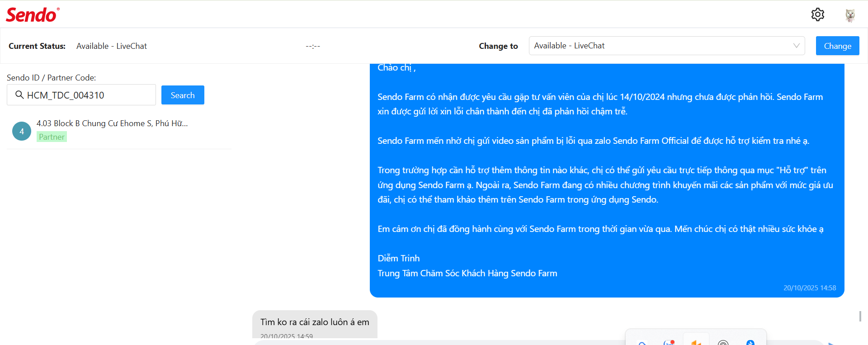Click 'Trung Tâm Chăm Sóc Khách Hàng Sendo Farm' text

[x=467, y=273]
